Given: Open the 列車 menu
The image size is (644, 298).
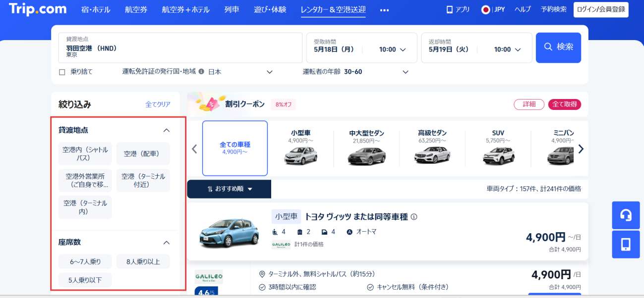Looking at the screenshot, I should 232,9.
